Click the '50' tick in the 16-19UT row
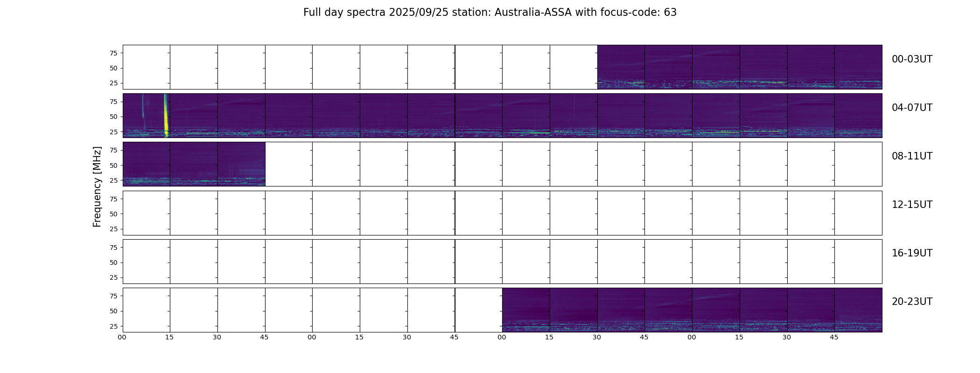Screen dimensions: 980x373 (113, 262)
